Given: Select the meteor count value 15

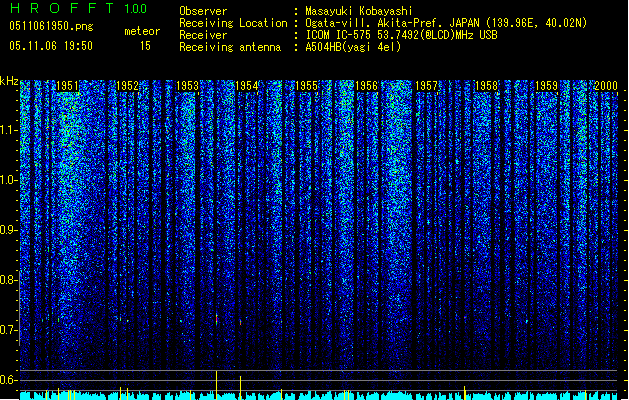Looking at the screenshot, I should tap(145, 46).
